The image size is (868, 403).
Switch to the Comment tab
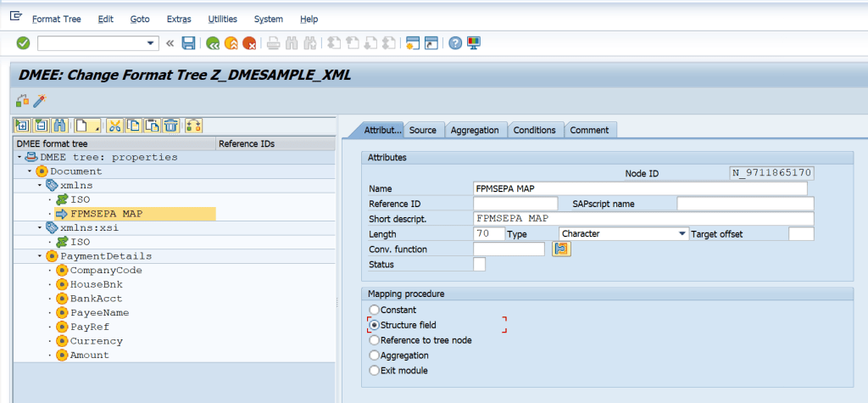click(x=590, y=131)
